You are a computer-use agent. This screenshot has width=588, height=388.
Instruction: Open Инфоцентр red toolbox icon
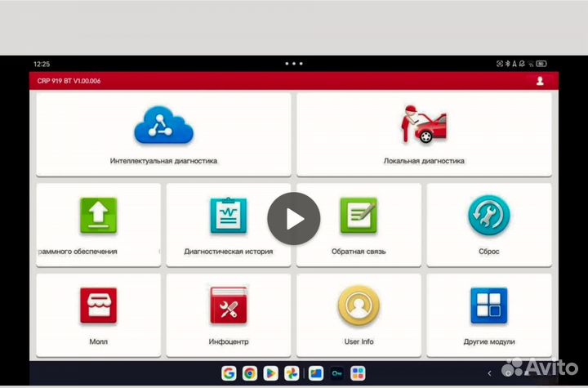coord(228,305)
